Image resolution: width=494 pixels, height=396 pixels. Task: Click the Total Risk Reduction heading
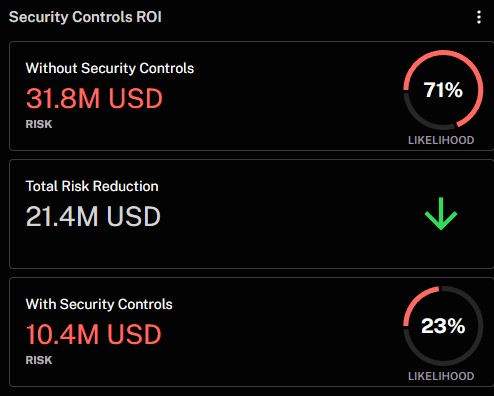click(92, 186)
